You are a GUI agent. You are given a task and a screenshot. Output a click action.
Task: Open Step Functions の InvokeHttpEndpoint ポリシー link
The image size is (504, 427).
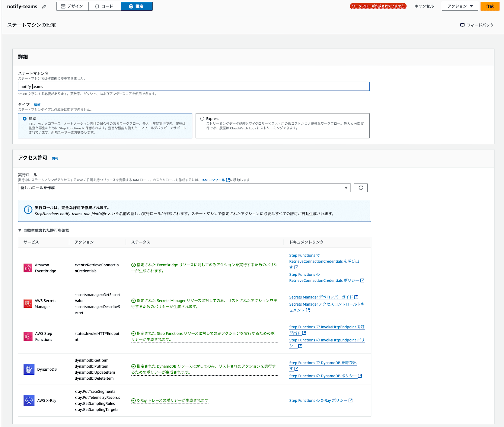327,343
